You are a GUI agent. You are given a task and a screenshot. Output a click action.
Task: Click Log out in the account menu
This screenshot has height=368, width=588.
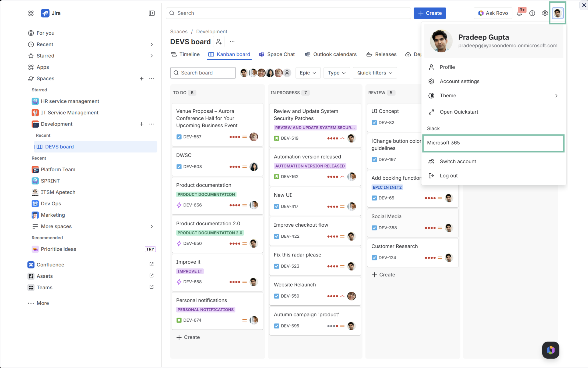tap(494, 176)
